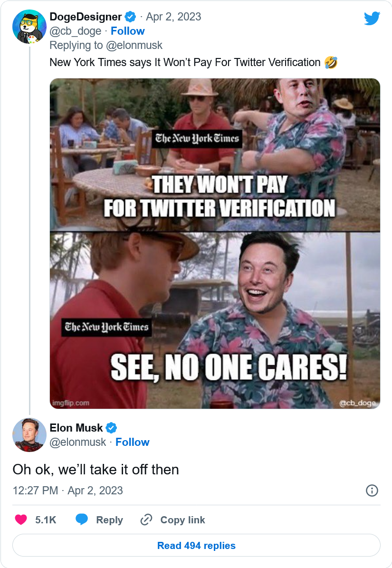Click the reply speech bubble icon
The height and width of the screenshot is (568, 392).
pos(82,520)
